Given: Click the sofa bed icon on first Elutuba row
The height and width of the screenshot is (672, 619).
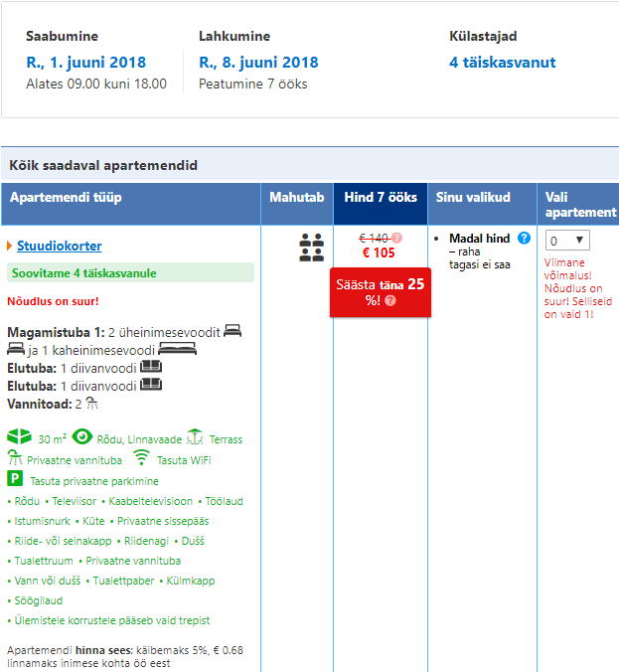Looking at the screenshot, I should [x=151, y=367].
